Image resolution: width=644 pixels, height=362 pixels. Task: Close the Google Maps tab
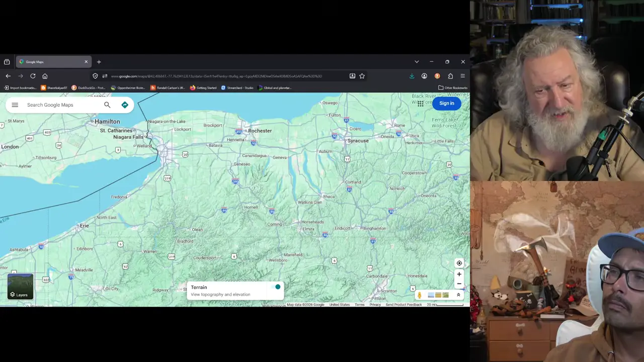(86, 62)
